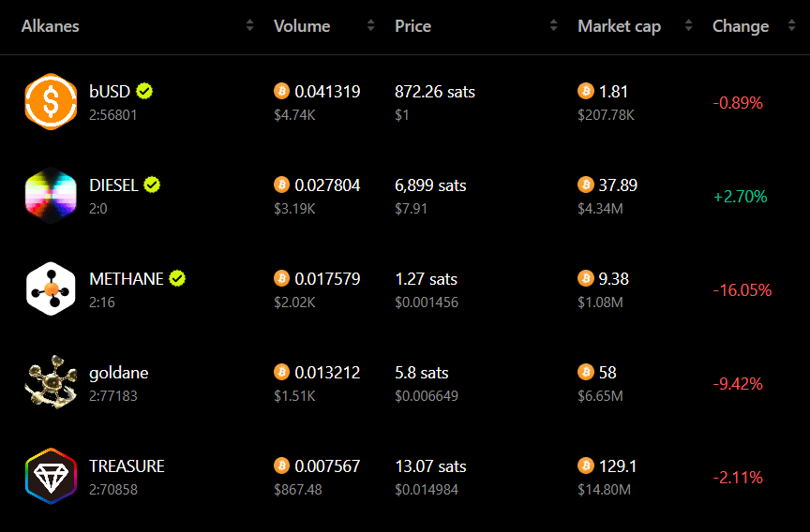Click the -2.11% change value
The image size is (810, 532).
(x=738, y=478)
